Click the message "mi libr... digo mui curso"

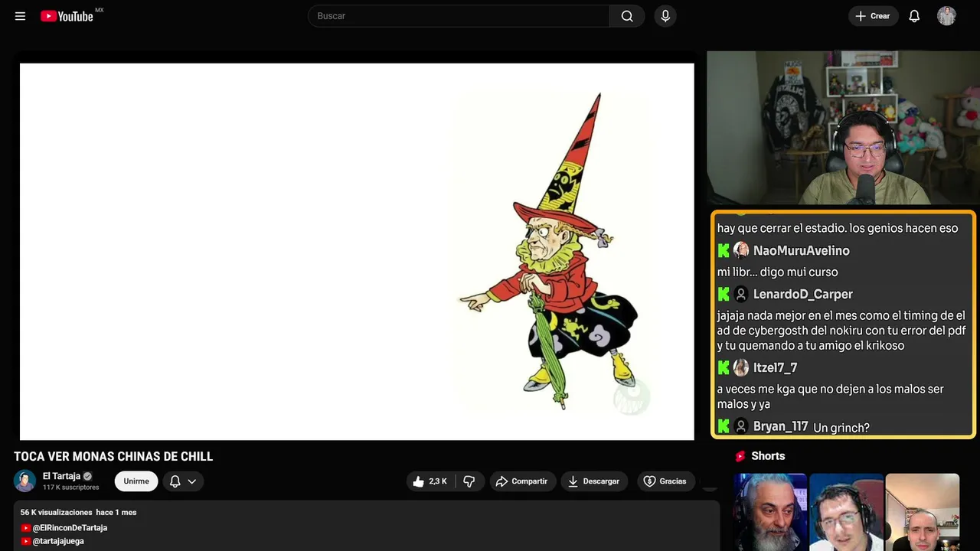point(778,272)
